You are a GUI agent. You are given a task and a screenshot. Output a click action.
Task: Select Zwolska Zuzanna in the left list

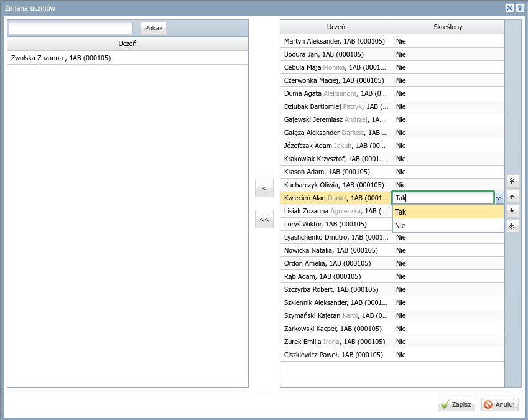61,58
